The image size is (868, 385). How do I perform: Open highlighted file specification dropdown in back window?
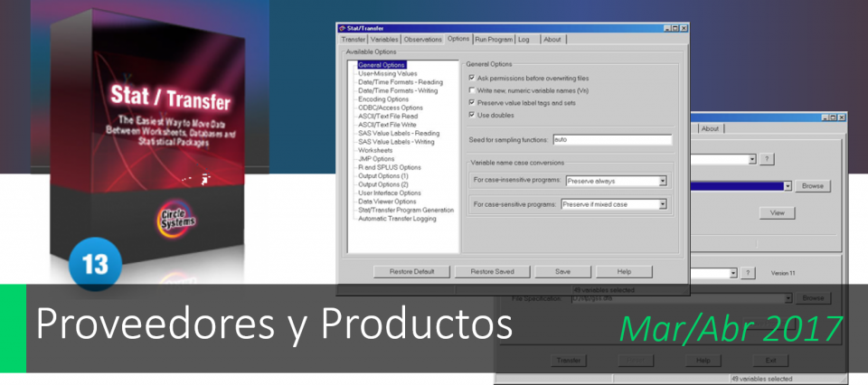coord(788,186)
